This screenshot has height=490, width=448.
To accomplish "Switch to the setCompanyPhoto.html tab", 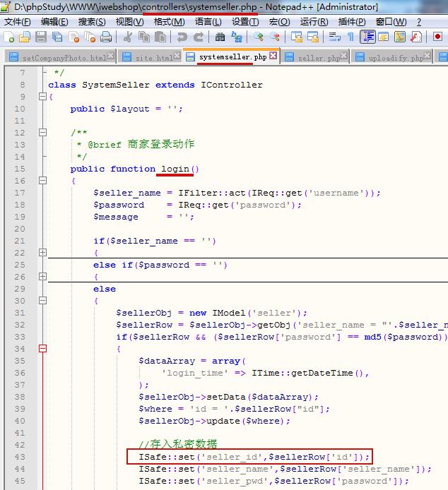I will [x=60, y=57].
